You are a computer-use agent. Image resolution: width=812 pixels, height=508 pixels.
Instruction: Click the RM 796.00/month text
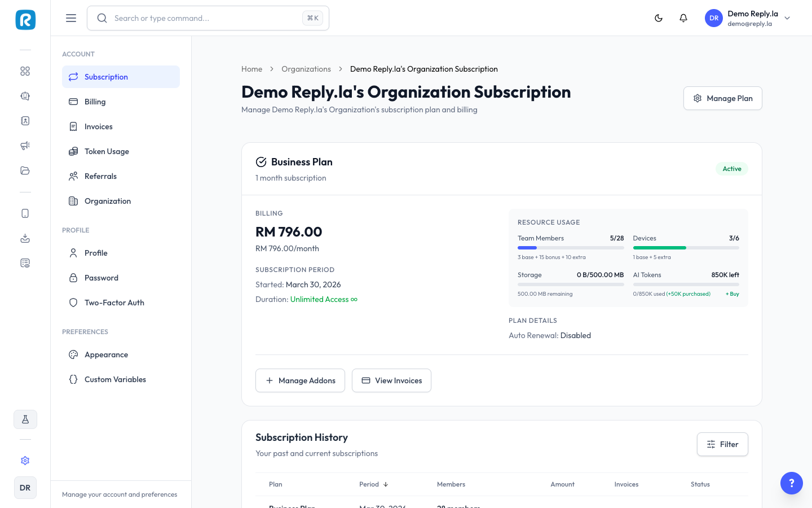pos(287,248)
